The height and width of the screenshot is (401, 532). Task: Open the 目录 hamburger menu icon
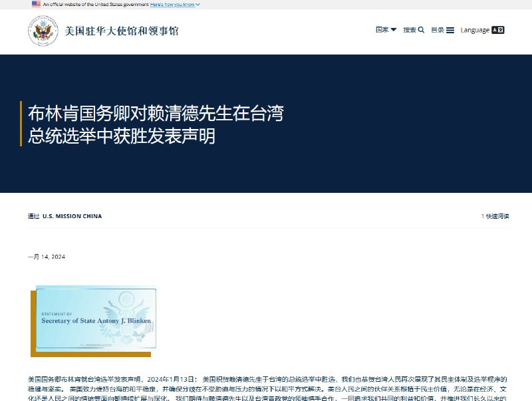click(450, 29)
